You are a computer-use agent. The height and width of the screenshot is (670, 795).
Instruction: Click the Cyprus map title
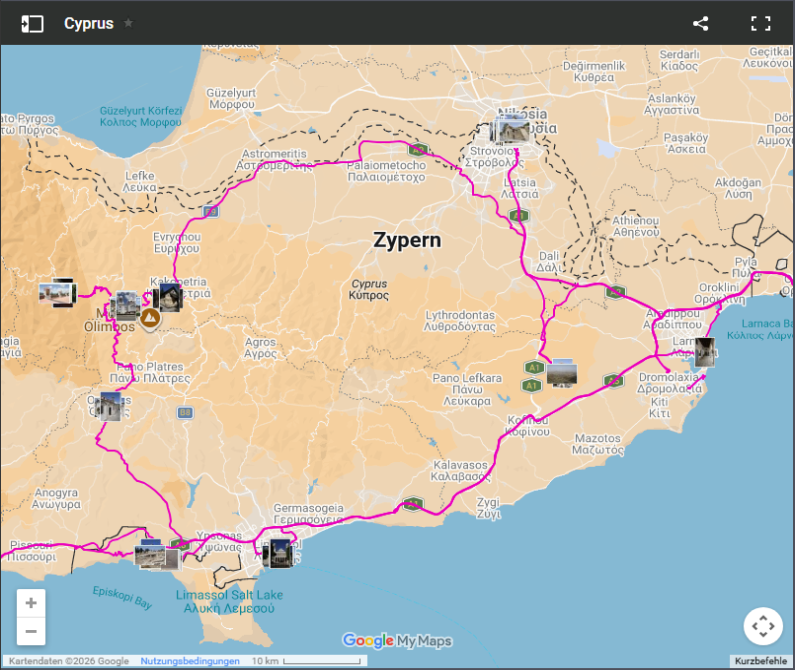pos(88,23)
